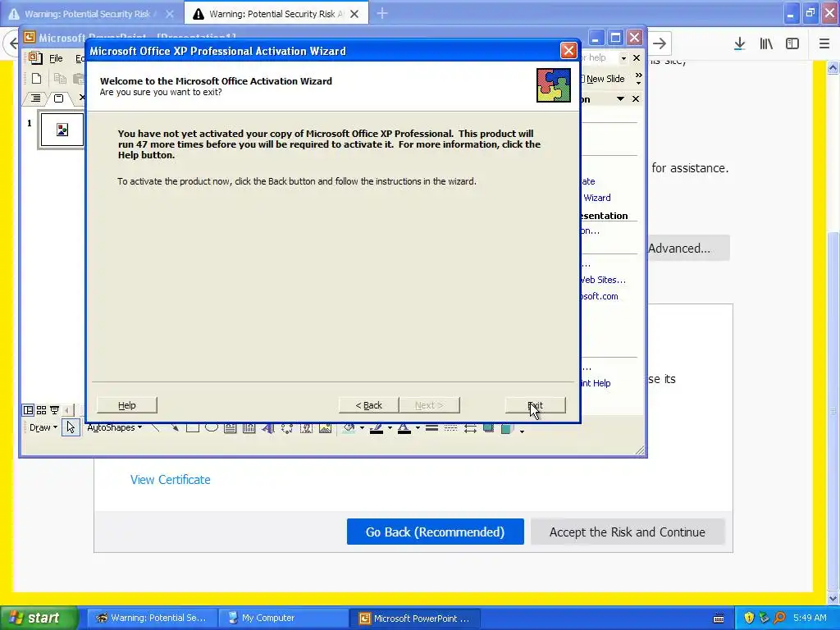Open Line Color dropdown arrow
This screenshot has width=840, height=630.
tap(390, 427)
